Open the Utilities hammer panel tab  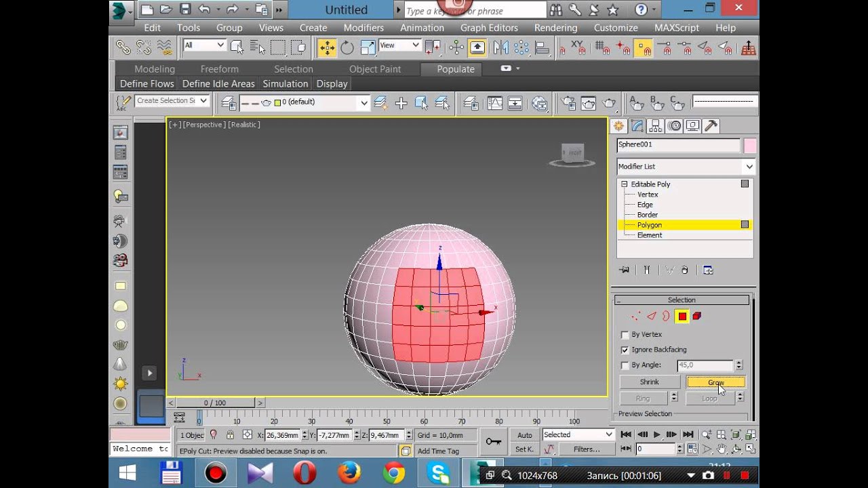711,126
